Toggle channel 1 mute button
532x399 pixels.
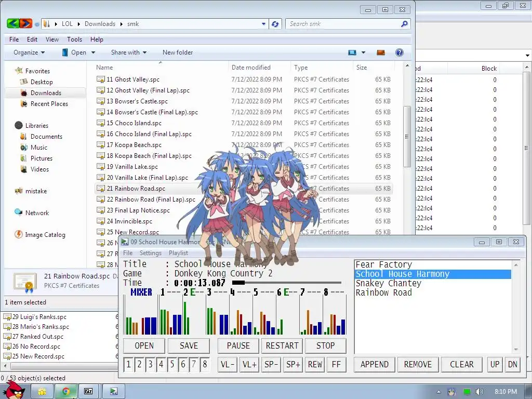click(128, 364)
